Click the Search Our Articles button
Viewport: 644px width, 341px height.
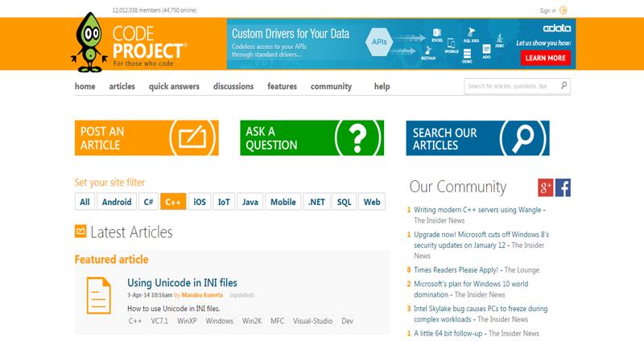pos(477,138)
